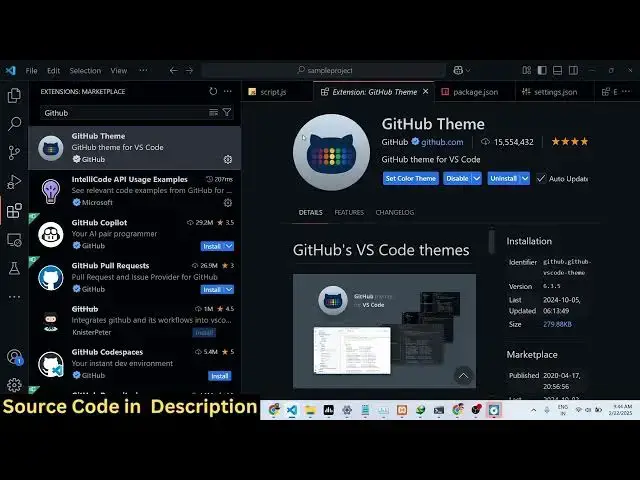
Task: Toggle primary side bar layout icon
Action: (x=542, y=70)
